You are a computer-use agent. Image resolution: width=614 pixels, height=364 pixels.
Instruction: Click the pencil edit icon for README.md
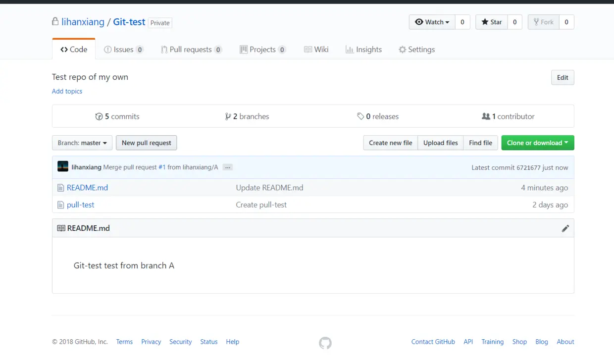pyautogui.click(x=565, y=228)
